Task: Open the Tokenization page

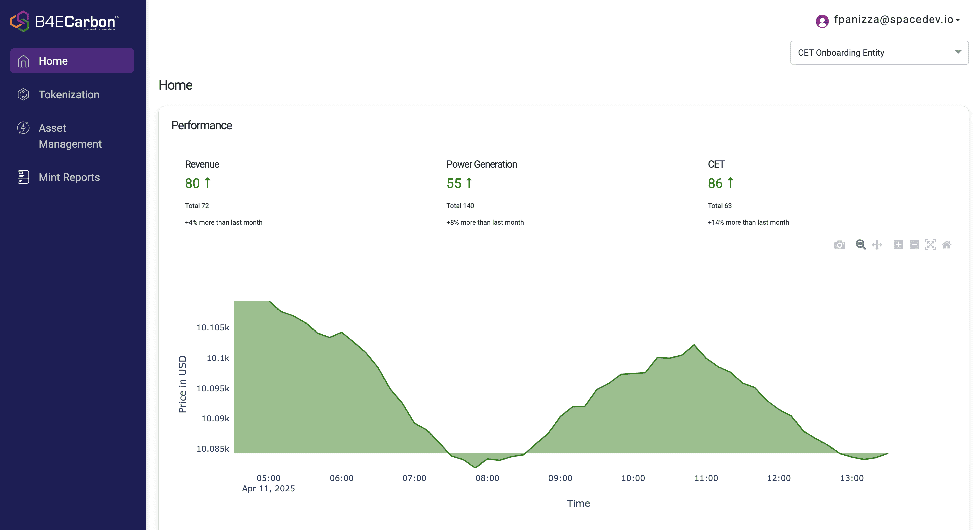Action: tap(69, 94)
